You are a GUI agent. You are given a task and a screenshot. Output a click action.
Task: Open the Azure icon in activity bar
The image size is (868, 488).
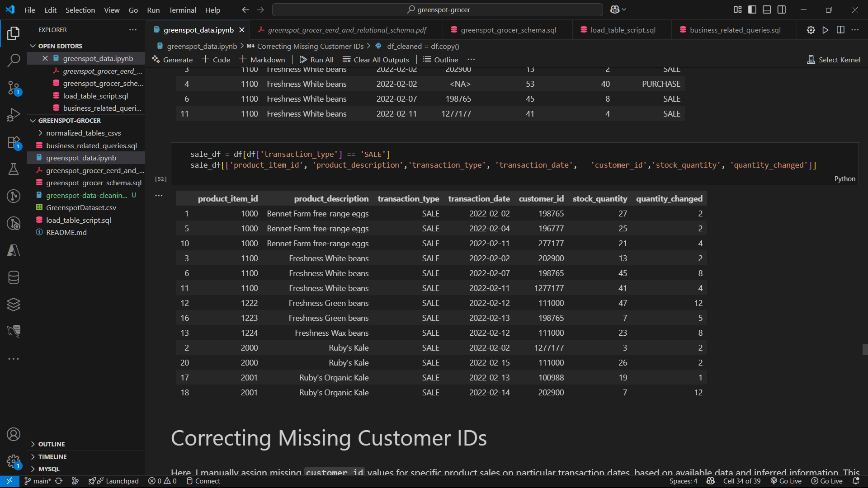point(14,250)
